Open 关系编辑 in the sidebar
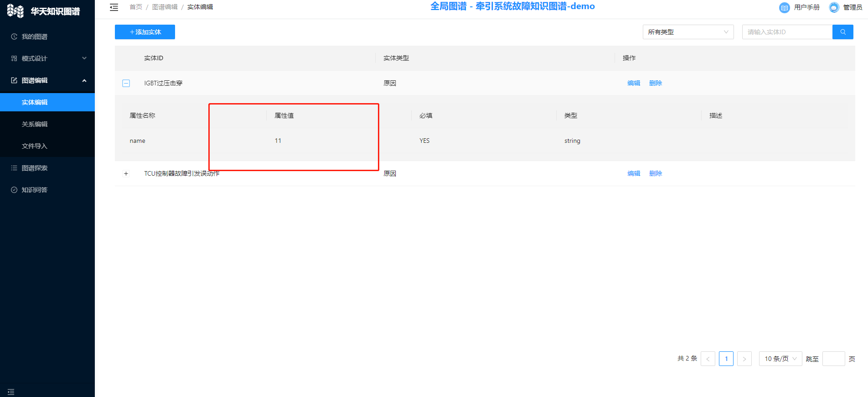 click(35, 124)
